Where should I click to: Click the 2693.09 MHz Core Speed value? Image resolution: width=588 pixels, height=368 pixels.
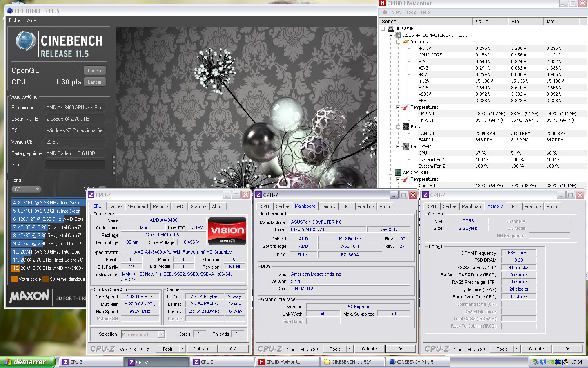(x=140, y=297)
